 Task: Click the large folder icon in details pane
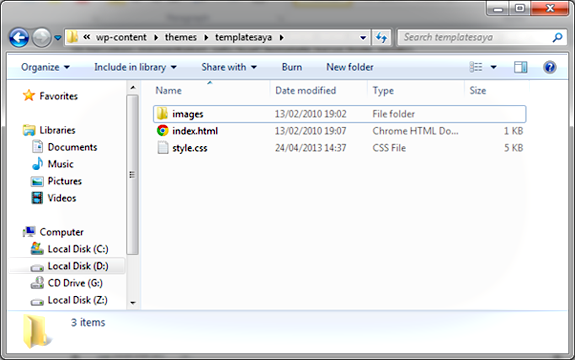tap(36, 331)
